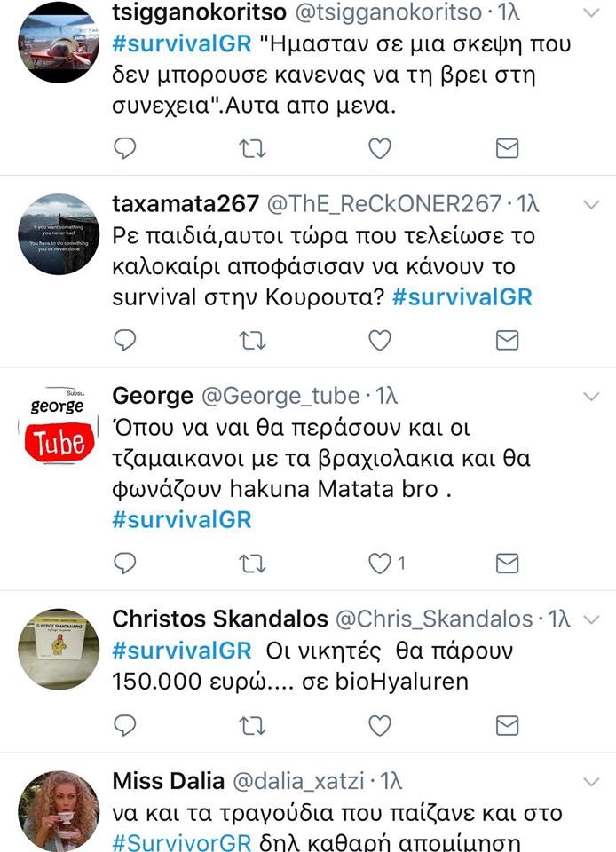View Miss Dalia's profile avatar

point(59,811)
